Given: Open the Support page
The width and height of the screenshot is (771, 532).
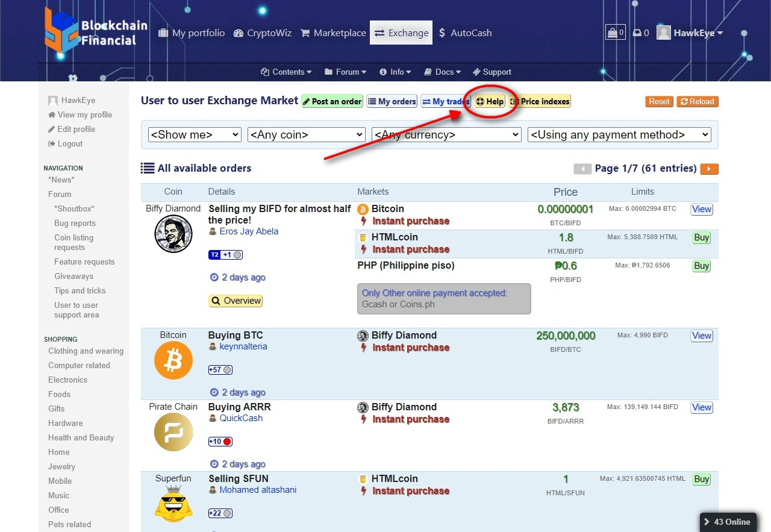Looking at the screenshot, I should [492, 72].
